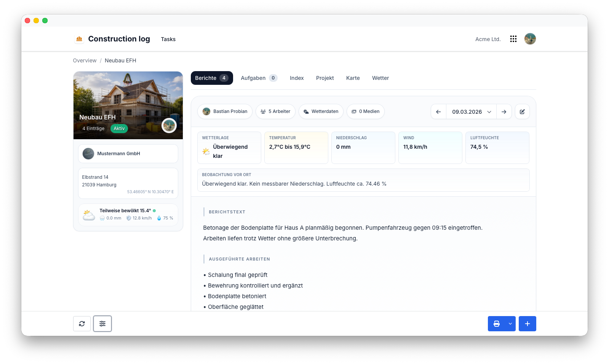The image size is (609, 364).
Task: Click Acme Ltd. organization name
Action: tap(488, 39)
